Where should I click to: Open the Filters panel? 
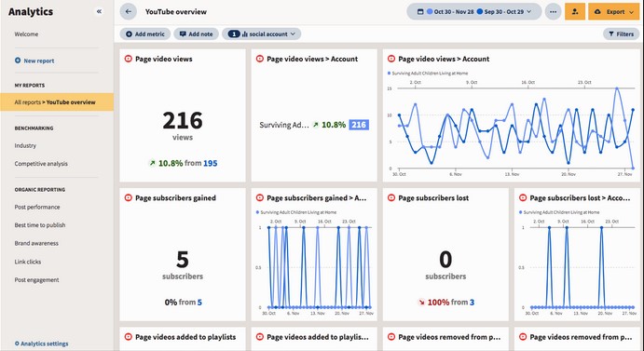[622, 34]
